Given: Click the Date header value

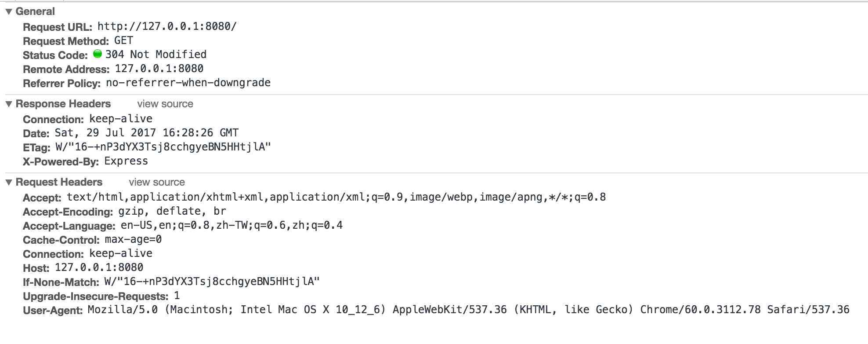Looking at the screenshot, I should (147, 133).
